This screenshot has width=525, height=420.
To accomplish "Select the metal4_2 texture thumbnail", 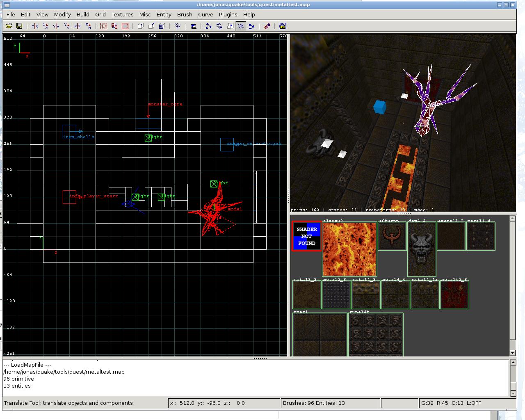I will tap(366, 295).
